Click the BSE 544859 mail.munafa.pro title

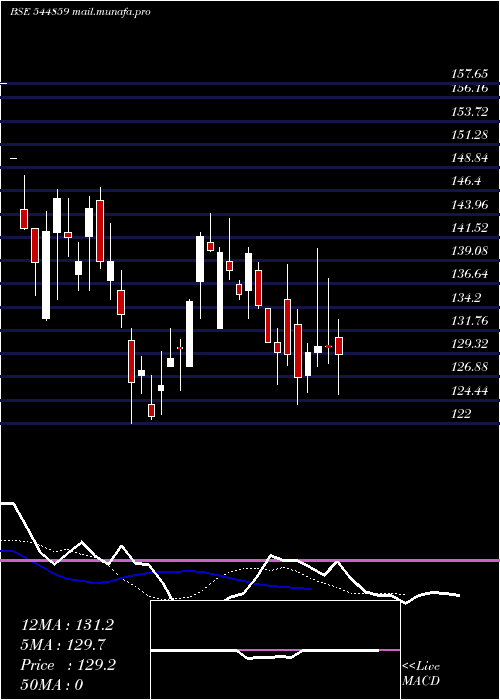[80, 12]
